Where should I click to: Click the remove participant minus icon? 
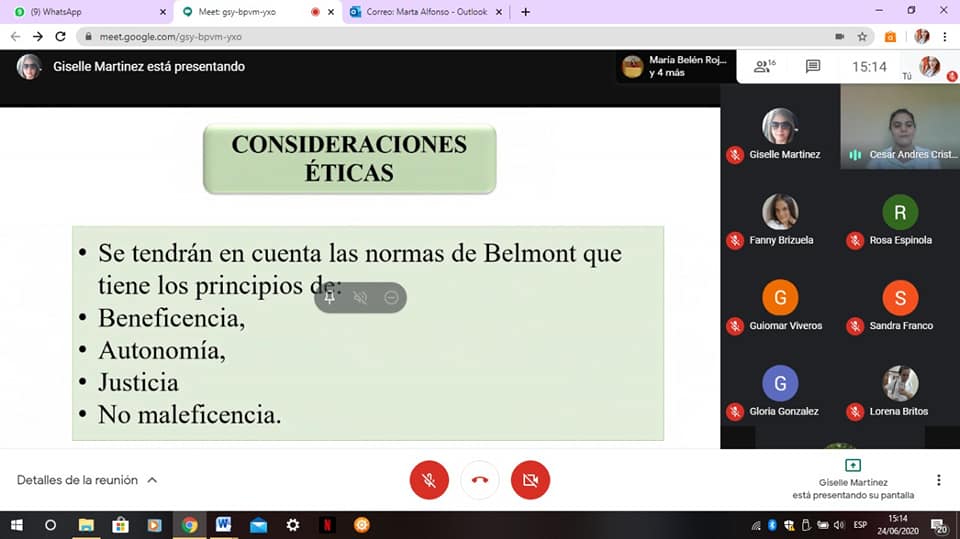[x=391, y=297]
